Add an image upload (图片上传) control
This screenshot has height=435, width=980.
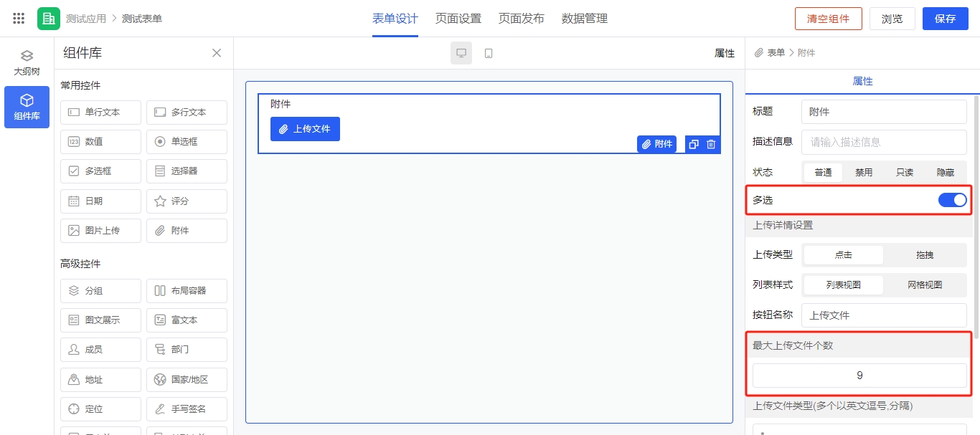click(x=100, y=231)
